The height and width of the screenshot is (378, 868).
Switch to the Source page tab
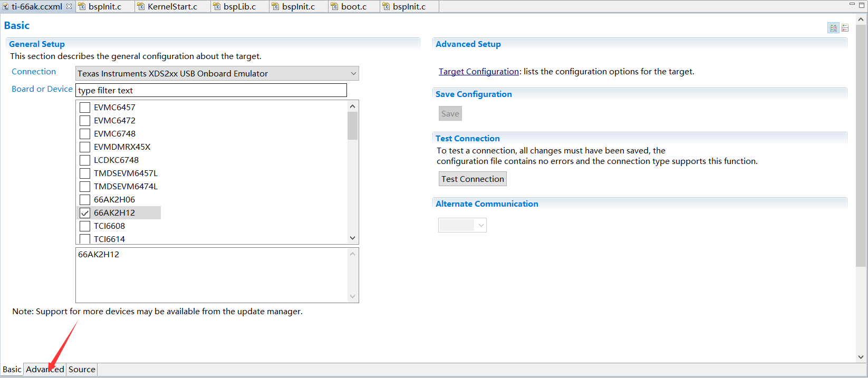(x=82, y=369)
